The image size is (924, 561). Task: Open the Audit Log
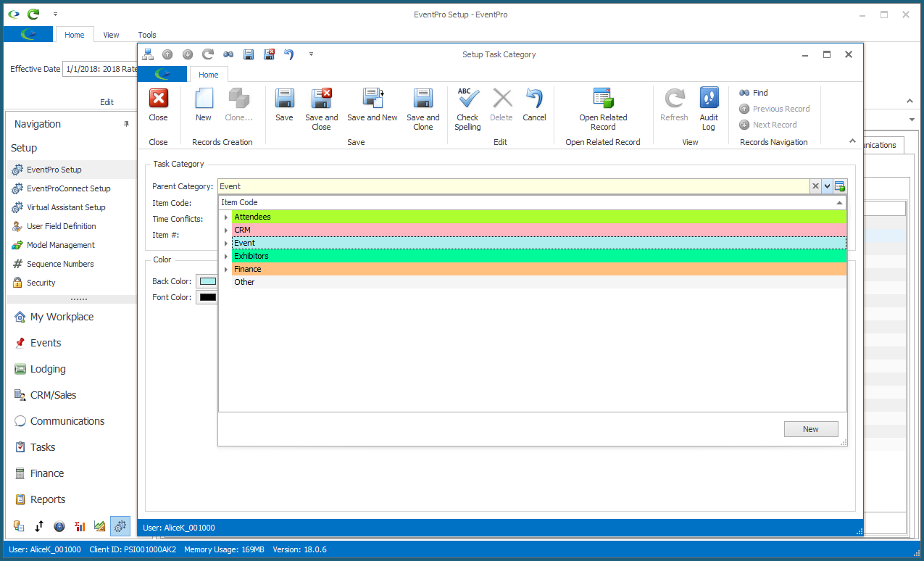coord(709,109)
